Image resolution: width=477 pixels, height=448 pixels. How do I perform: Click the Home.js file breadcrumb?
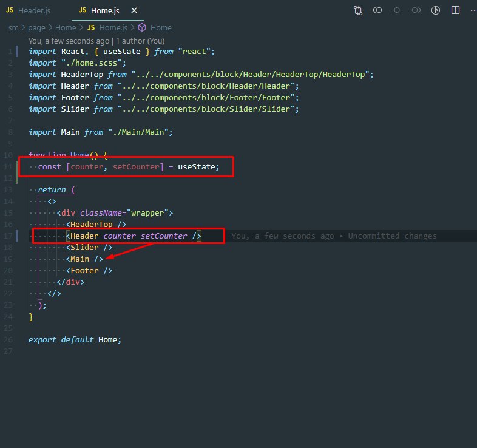point(107,28)
